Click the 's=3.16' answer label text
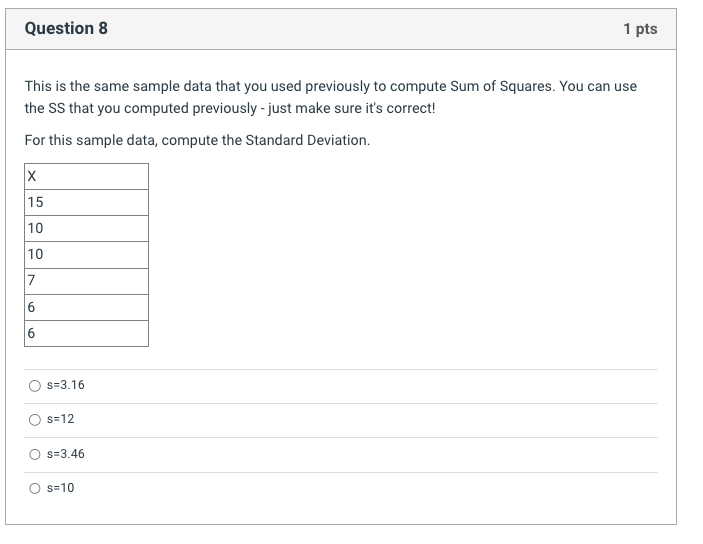This screenshot has height=544, width=703. (x=66, y=385)
